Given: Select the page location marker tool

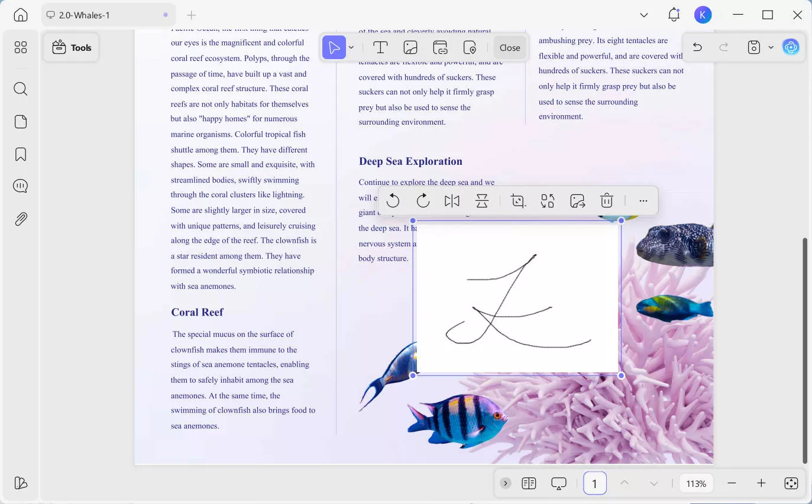Looking at the screenshot, I should [x=470, y=47].
